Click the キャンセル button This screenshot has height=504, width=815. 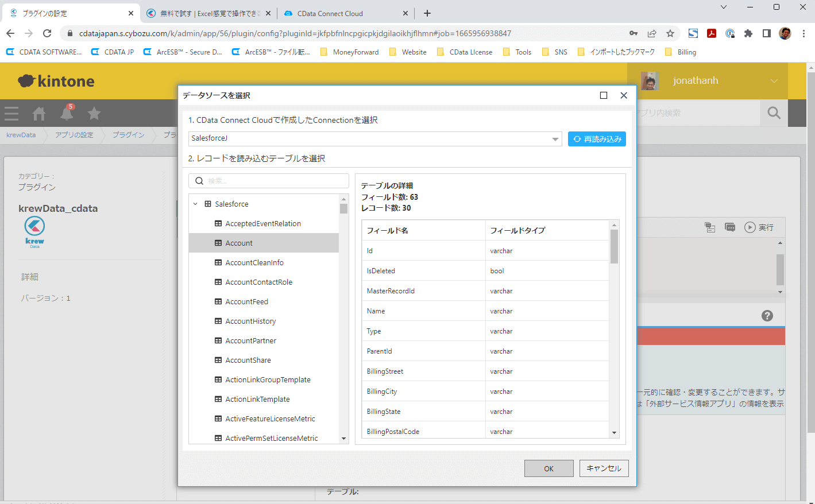click(604, 468)
